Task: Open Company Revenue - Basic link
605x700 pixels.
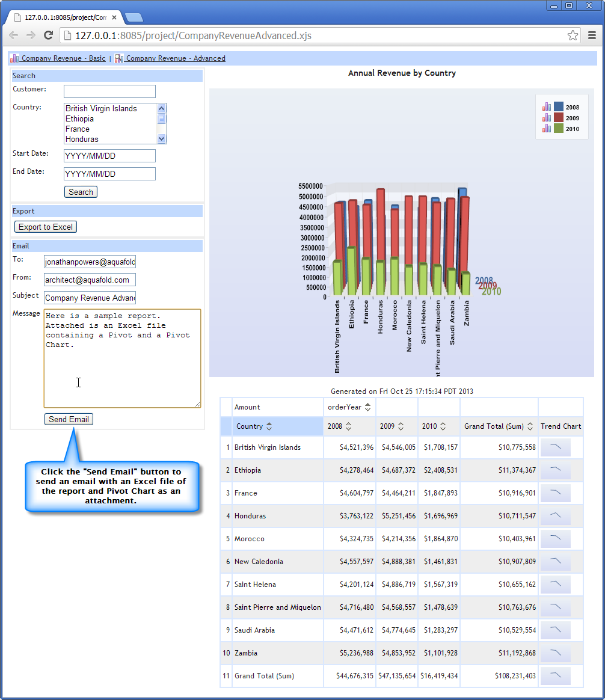Action: 63,58
